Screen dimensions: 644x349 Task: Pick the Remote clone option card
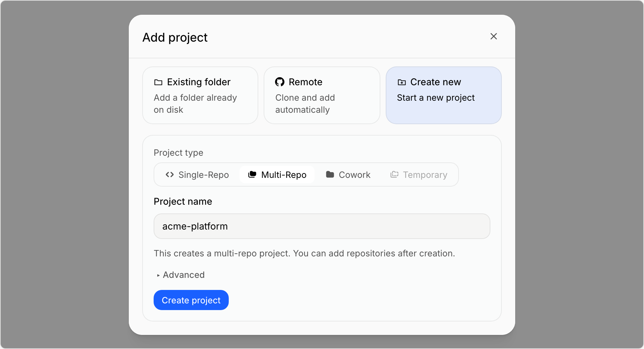click(x=322, y=95)
